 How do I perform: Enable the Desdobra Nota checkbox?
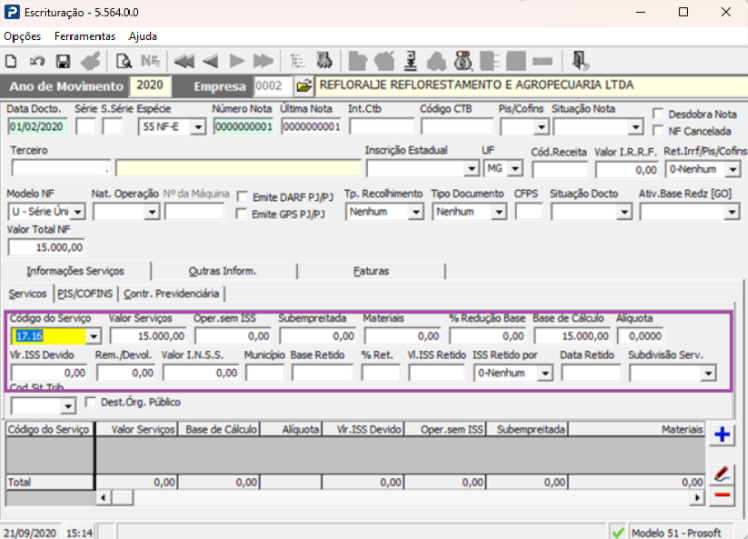tap(659, 114)
